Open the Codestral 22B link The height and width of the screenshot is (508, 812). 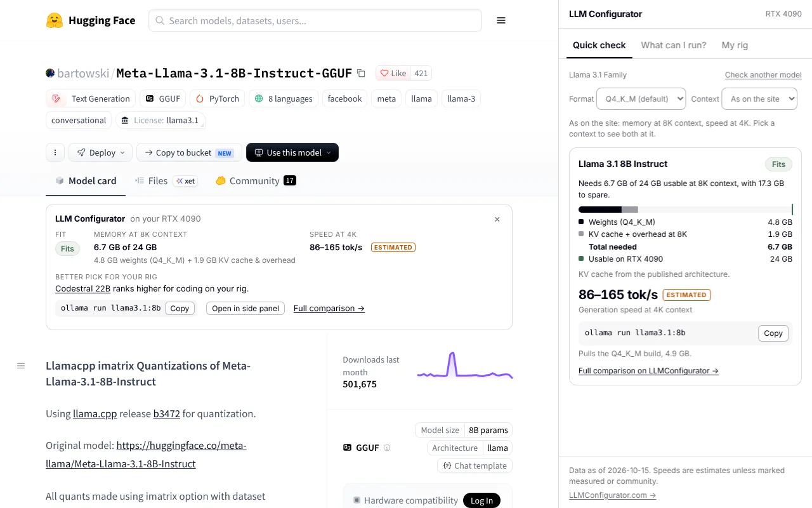(82, 288)
